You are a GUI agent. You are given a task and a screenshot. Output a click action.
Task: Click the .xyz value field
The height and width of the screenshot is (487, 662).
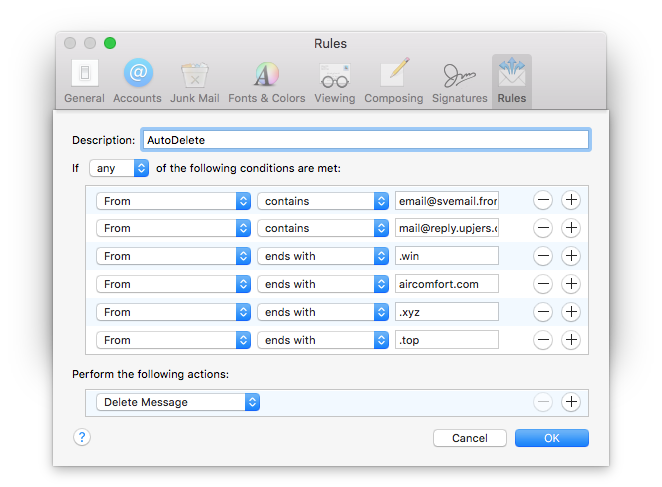pos(447,312)
